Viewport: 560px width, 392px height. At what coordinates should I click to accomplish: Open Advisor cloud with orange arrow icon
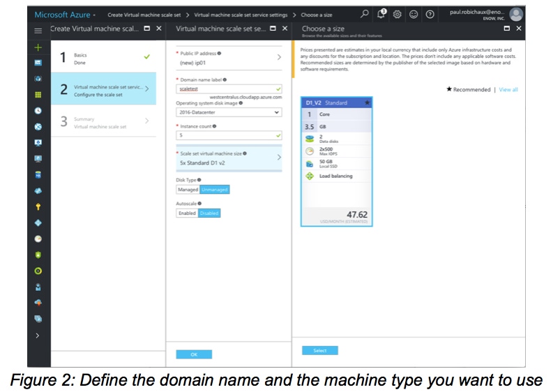[x=38, y=303]
